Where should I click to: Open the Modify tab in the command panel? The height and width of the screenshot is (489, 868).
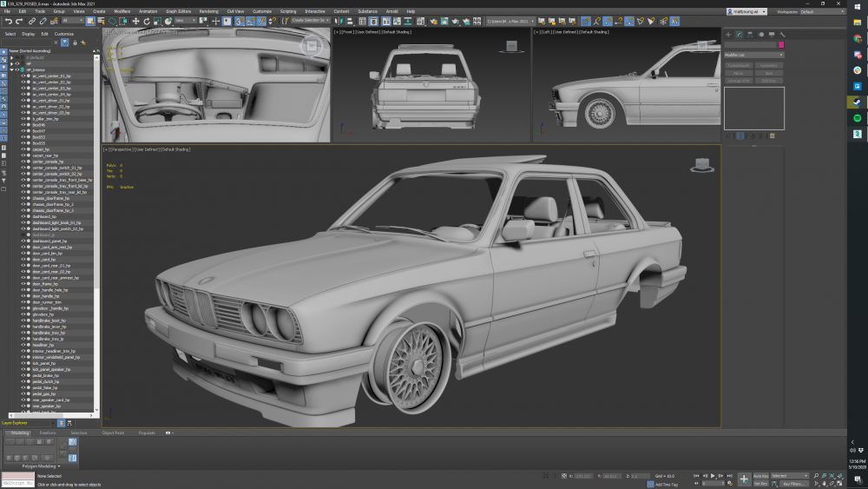[x=739, y=35]
